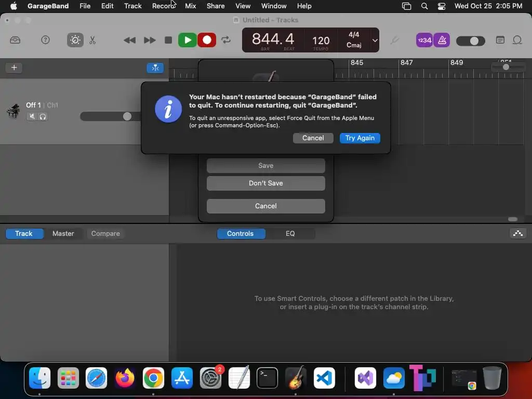532x399 pixels.
Task: Switch to the Controls tab
Action: click(240, 233)
